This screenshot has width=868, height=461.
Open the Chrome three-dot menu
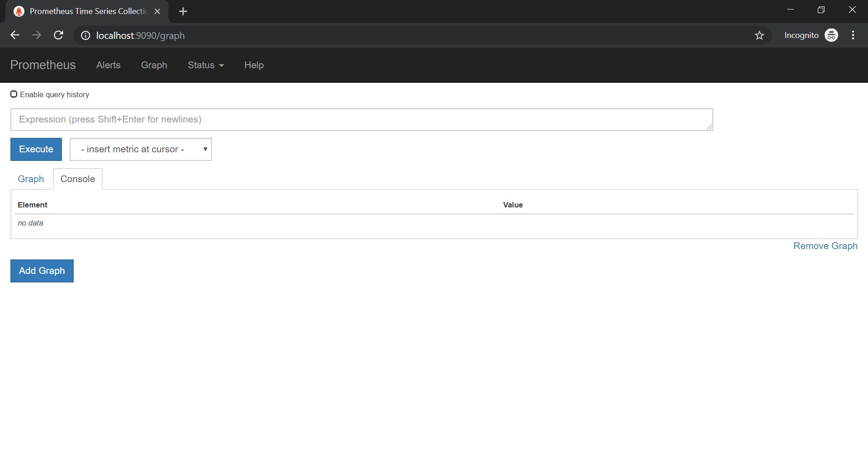(x=853, y=35)
